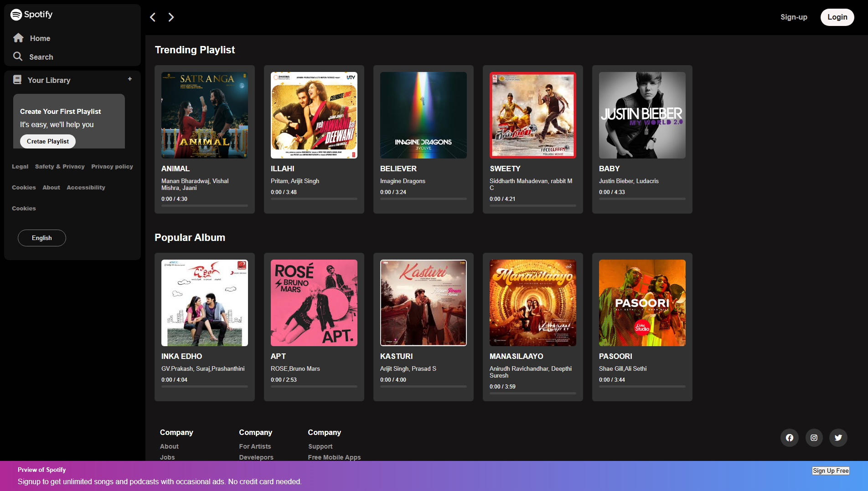Open Twitter social icon
Image resolution: width=868 pixels, height=491 pixels.
[838, 438]
